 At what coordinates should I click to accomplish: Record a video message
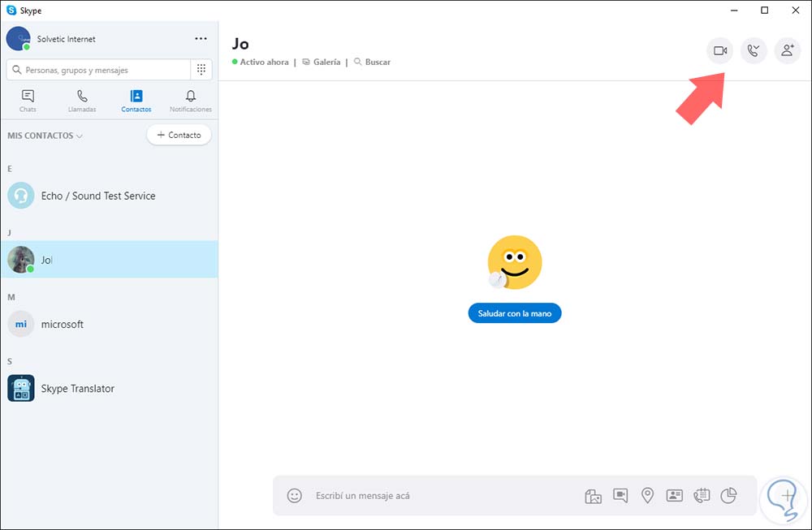[620, 495]
